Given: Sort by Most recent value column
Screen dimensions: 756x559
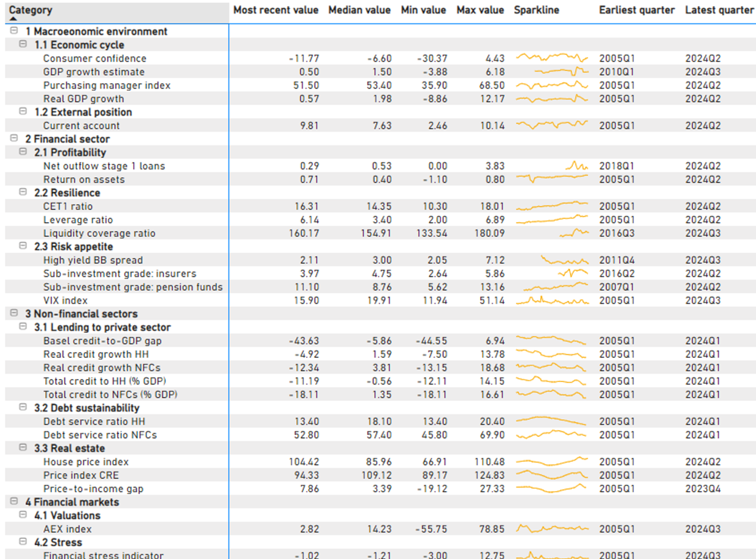Looking at the screenshot, I should click(275, 10).
